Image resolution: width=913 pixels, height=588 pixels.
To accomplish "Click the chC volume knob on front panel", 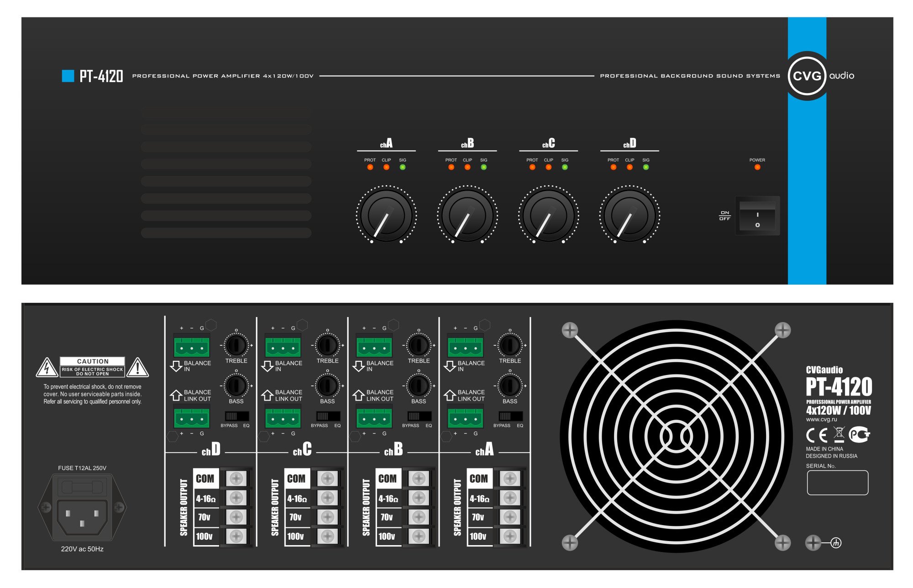I will pos(548,214).
